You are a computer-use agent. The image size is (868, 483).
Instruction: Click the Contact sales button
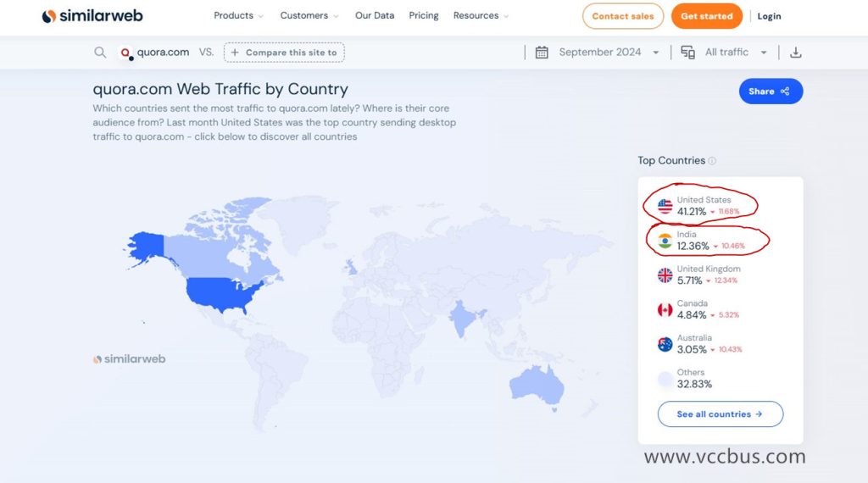(622, 16)
